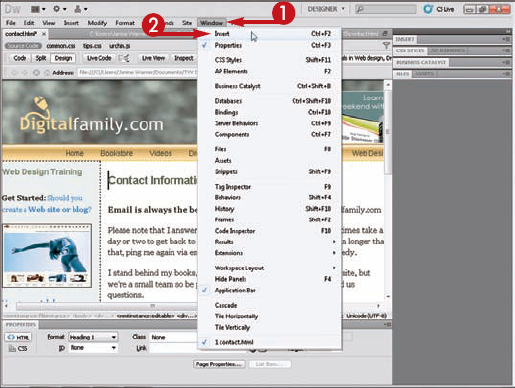Open the File menu
The image size is (515, 388).
click(11, 23)
